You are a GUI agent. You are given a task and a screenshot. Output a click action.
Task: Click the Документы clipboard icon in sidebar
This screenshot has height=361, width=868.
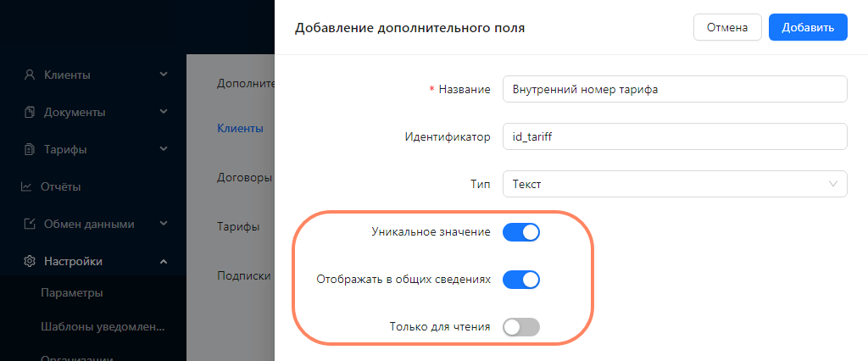tap(30, 113)
